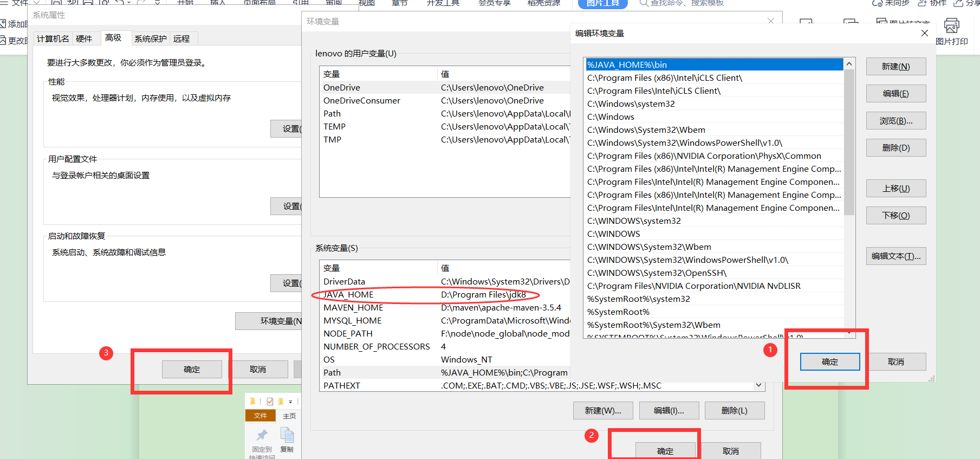Open the Startup and Recovery settings button

pyautogui.click(x=286, y=283)
